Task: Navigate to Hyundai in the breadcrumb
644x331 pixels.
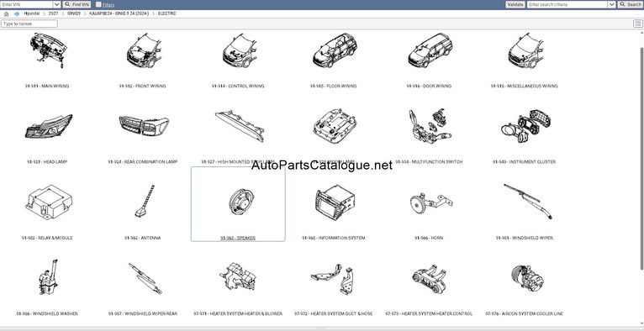Action: tap(32, 13)
